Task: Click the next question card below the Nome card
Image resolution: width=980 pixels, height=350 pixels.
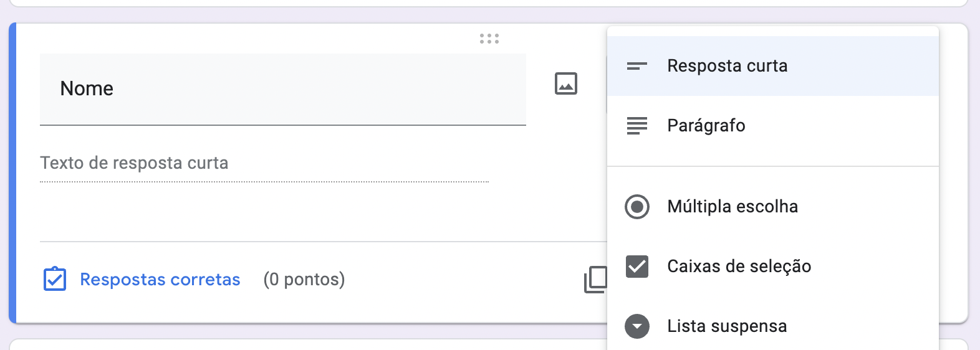Action: 312,344
